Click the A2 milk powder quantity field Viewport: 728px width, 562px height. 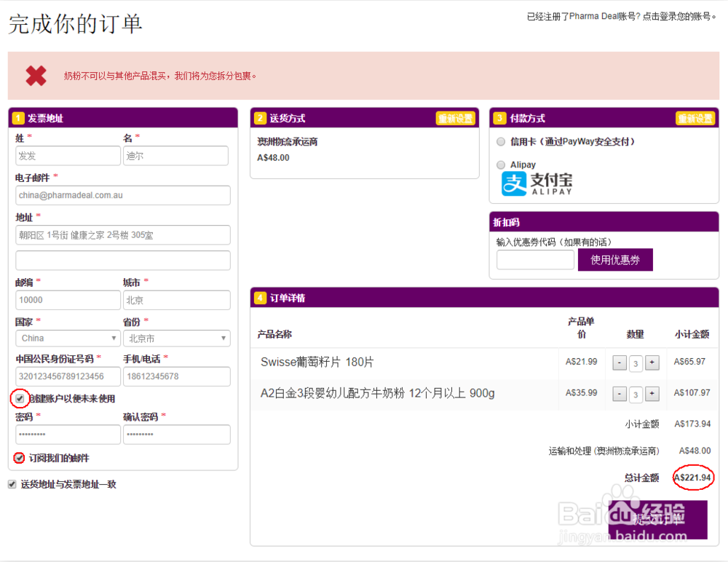(636, 395)
